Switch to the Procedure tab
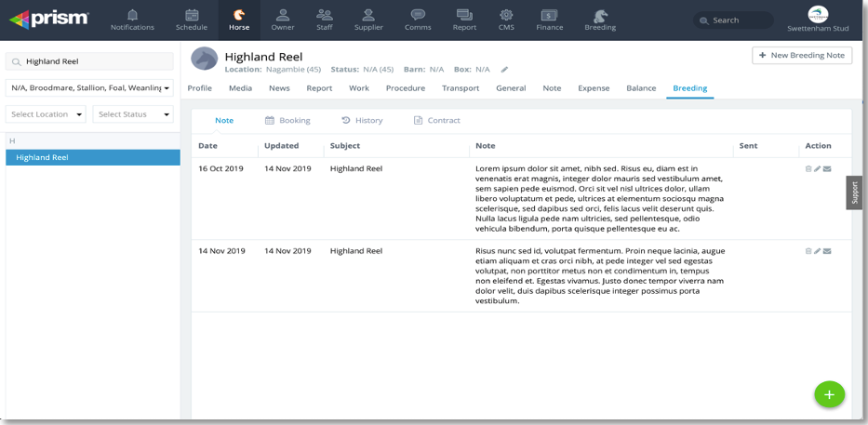Viewport: 868px width, 425px height. 405,88
